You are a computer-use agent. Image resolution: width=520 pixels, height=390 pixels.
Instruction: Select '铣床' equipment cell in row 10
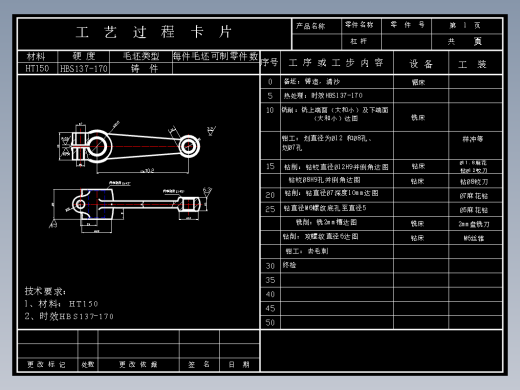click(x=421, y=117)
